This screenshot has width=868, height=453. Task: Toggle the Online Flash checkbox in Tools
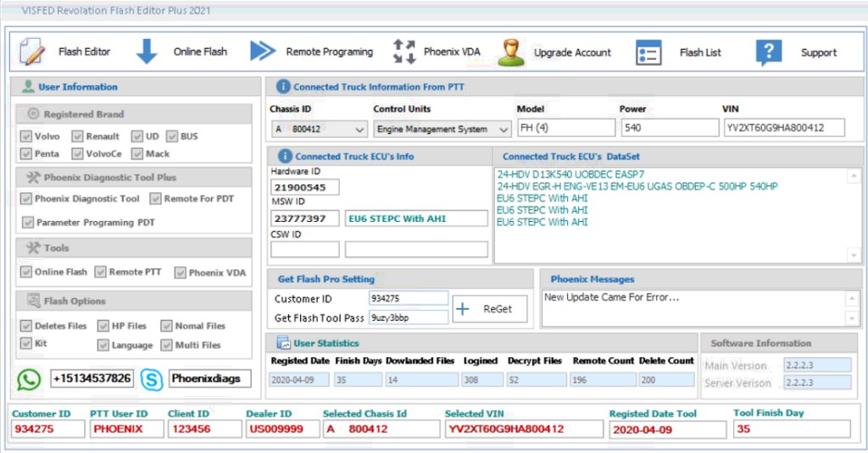pyautogui.click(x=26, y=272)
